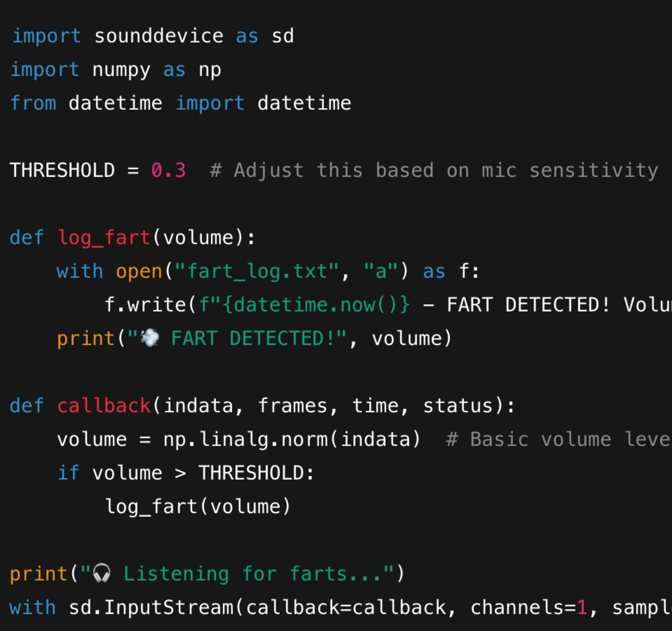Place cursor on sounddevice module name
The image size is (672, 631).
click(159, 36)
